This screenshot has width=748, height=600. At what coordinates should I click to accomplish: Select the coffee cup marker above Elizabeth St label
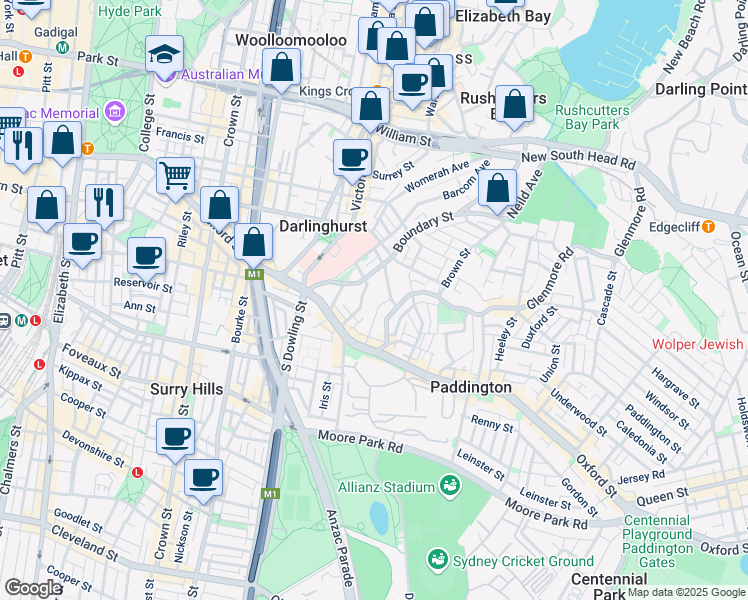(x=83, y=243)
